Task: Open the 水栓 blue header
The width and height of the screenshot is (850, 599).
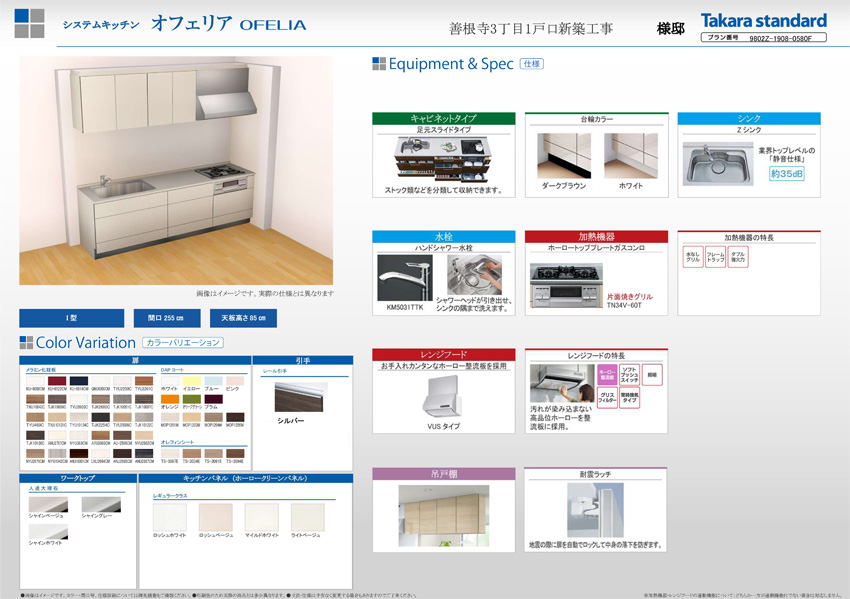Action: click(x=443, y=236)
